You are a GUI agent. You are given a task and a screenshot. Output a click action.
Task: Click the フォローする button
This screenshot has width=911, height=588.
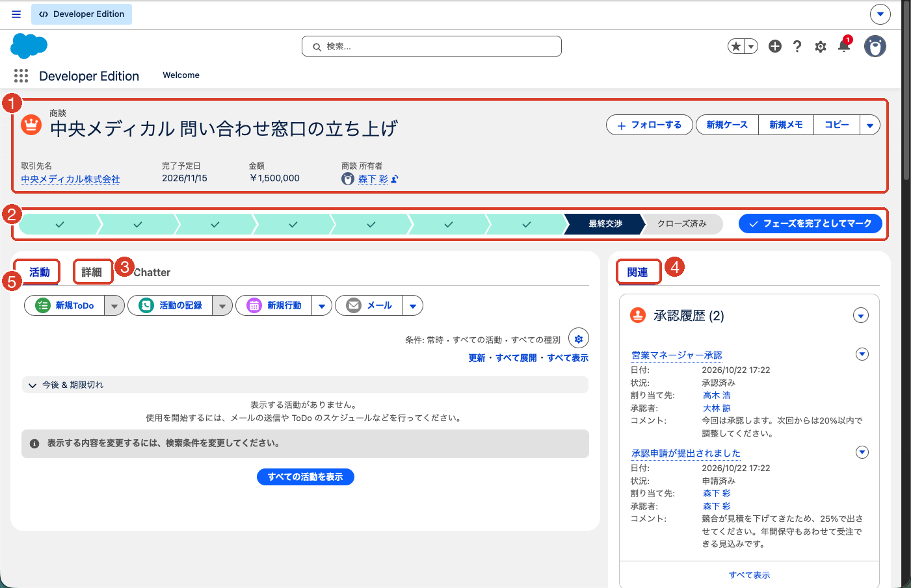click(x=650, y=125)
